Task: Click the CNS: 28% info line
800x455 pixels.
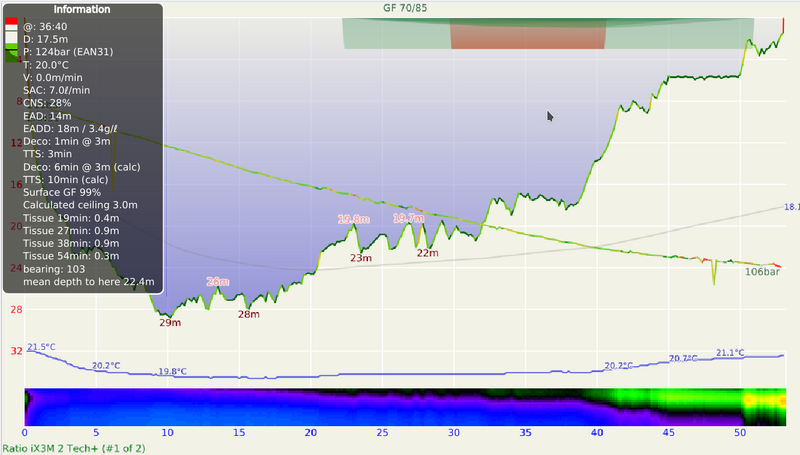Action: pyautogui.click(x=48, y=103)
